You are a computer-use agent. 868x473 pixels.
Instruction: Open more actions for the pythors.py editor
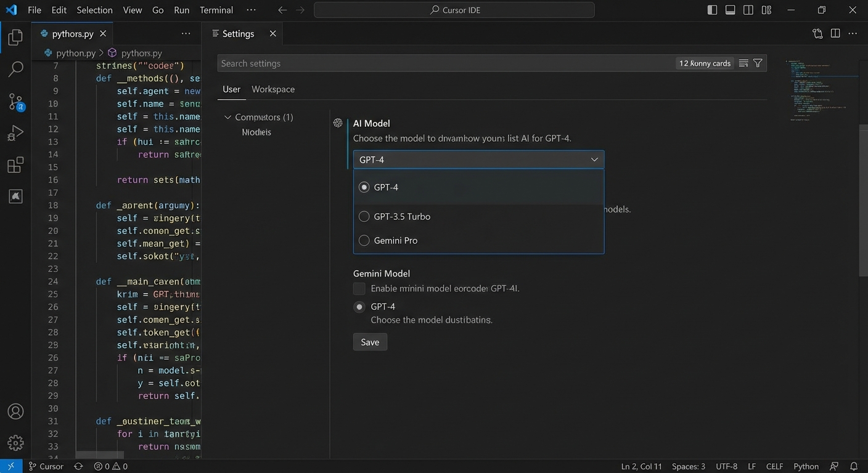point(186,34)
